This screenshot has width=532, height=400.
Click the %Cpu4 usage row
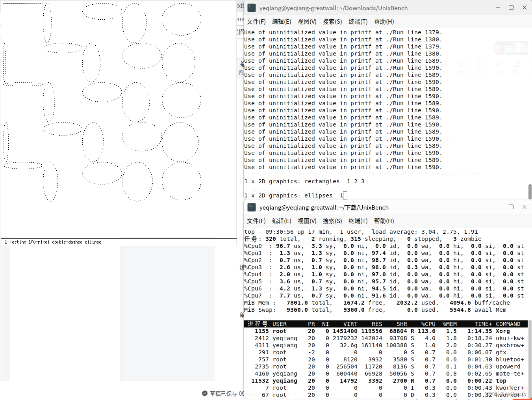[x=384, y=274]
